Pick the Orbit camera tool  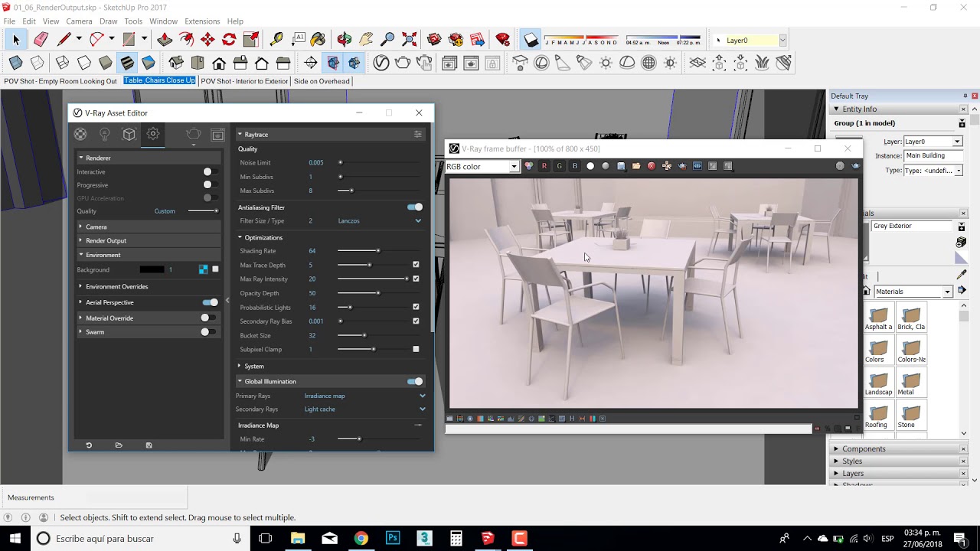345,40
